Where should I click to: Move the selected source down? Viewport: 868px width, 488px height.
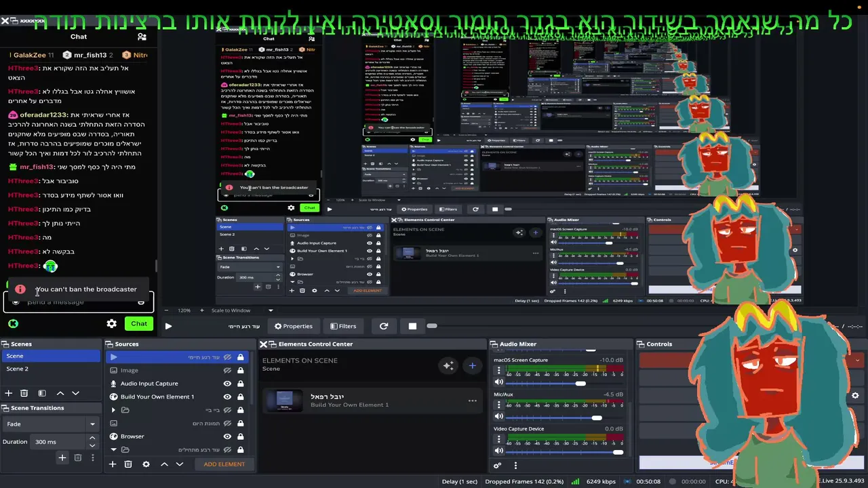point(180,464)
